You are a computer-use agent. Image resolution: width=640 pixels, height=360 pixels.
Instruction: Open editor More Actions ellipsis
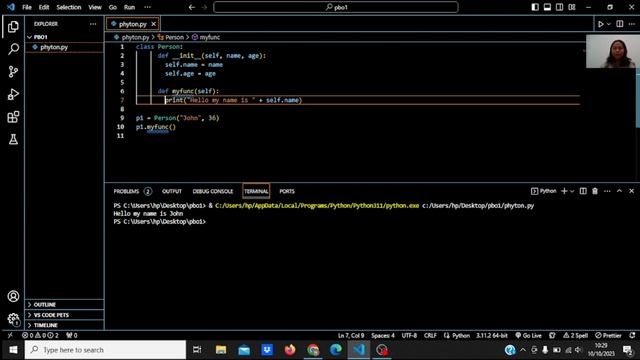pyautogui.click(x=632, y=24)
